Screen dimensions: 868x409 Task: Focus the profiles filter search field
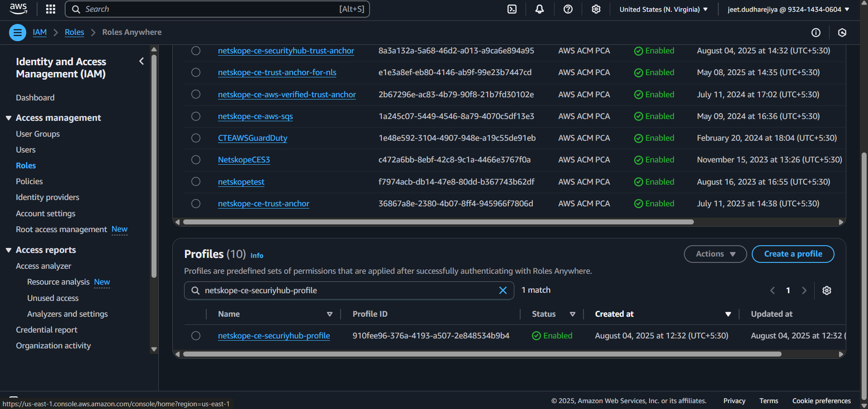[349, 290]
